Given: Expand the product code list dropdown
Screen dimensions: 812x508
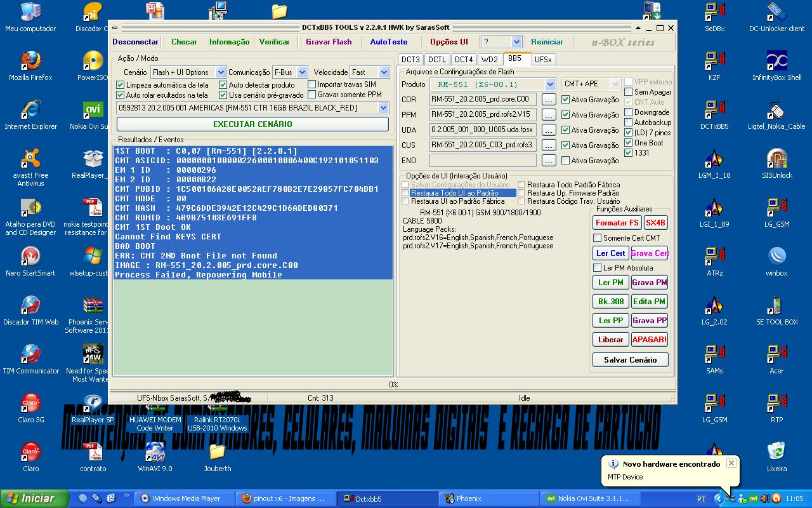Looking at the screenshot, I should 384,108.
